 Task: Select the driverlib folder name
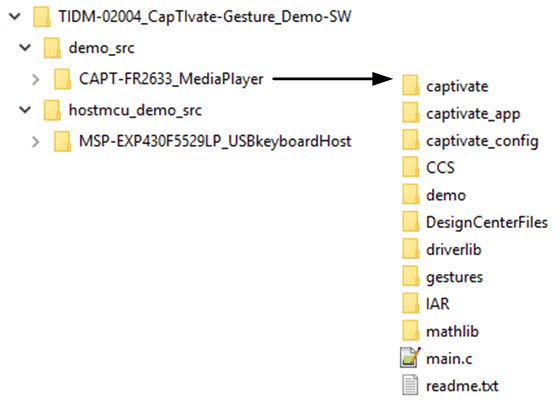(x=454, y=249)
